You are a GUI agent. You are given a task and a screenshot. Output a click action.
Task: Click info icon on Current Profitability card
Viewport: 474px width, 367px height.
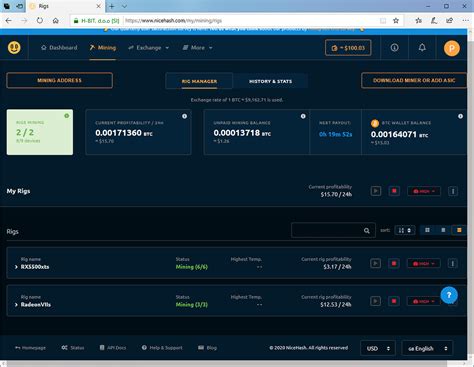[x=184, y=116]
